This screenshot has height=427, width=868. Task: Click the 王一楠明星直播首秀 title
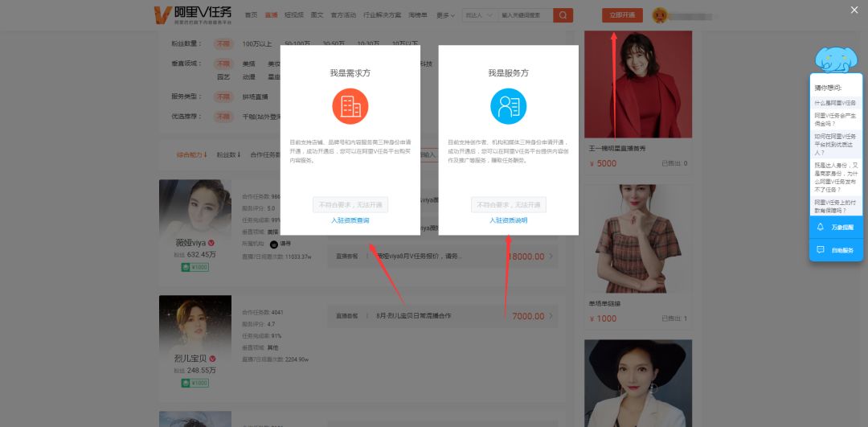pyautogui.click(x=617, y=149)
